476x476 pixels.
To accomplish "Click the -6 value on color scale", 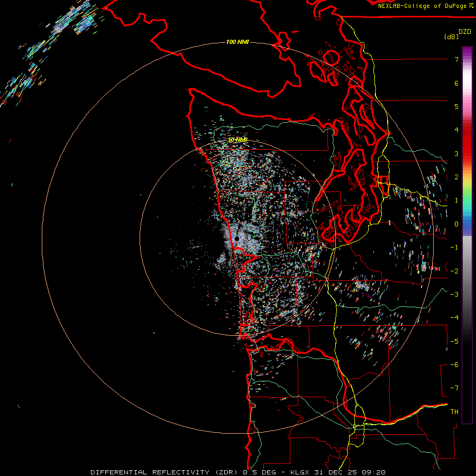I will (454, 365).
